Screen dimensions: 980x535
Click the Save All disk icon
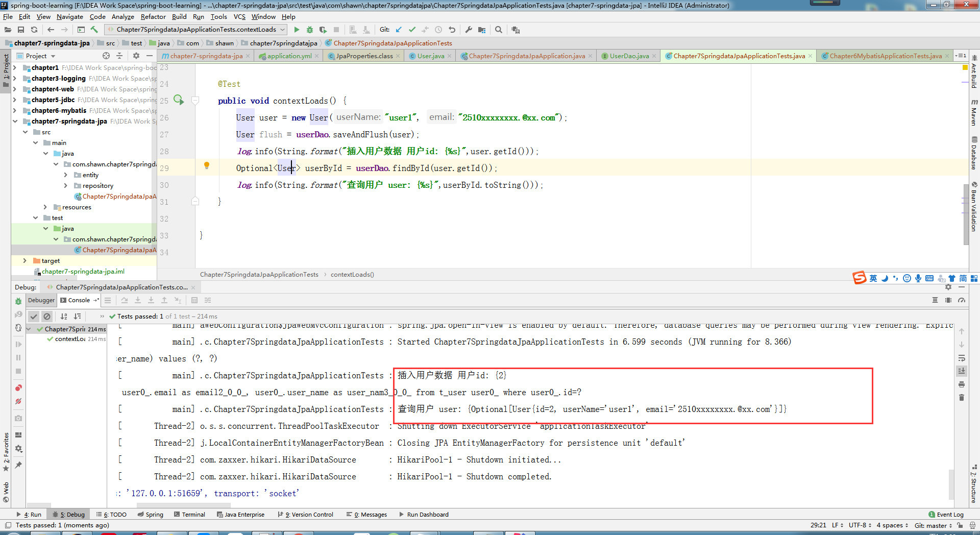click(x=21, y=30)
